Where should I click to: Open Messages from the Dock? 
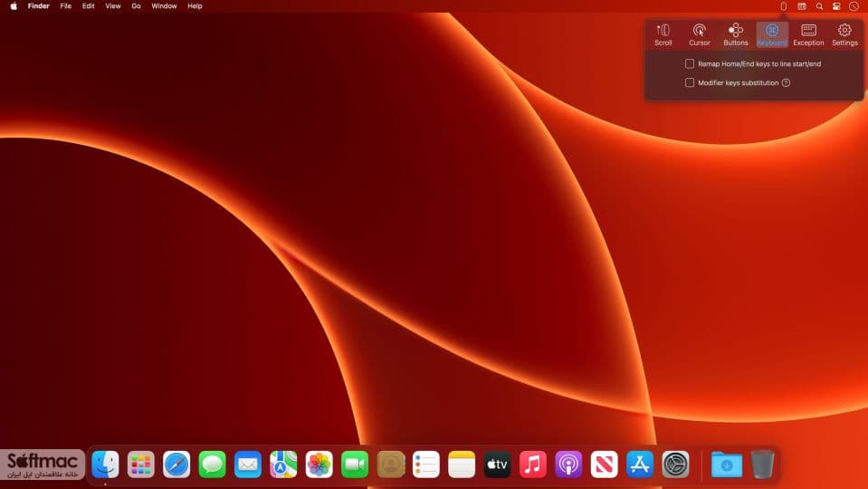pyautogui.click(x=212, y=464)
